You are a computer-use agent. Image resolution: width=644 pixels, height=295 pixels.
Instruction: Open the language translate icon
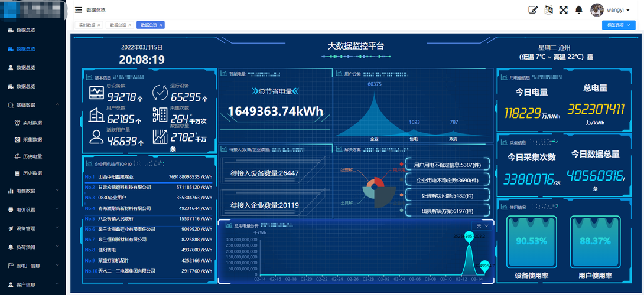[x=548, y=10]
